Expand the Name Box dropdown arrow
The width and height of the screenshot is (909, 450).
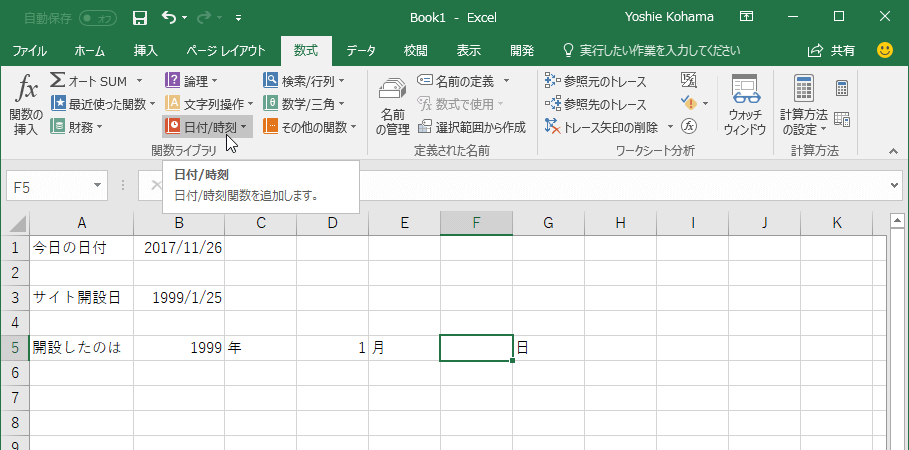[97, 186]
